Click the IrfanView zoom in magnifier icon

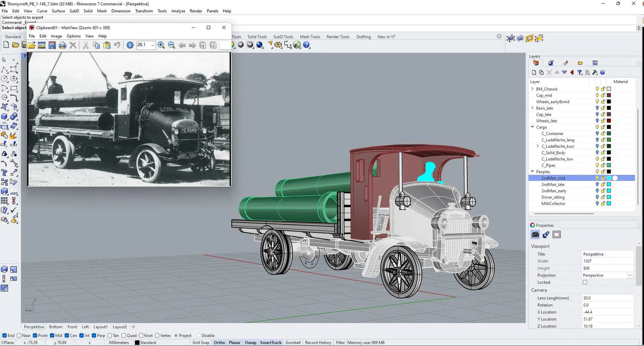coord(161,45)
